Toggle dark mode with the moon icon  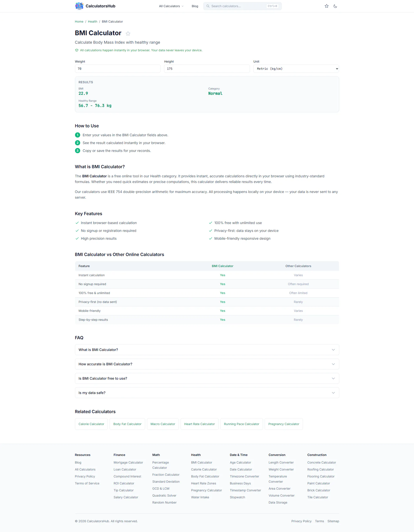[335, 6]
